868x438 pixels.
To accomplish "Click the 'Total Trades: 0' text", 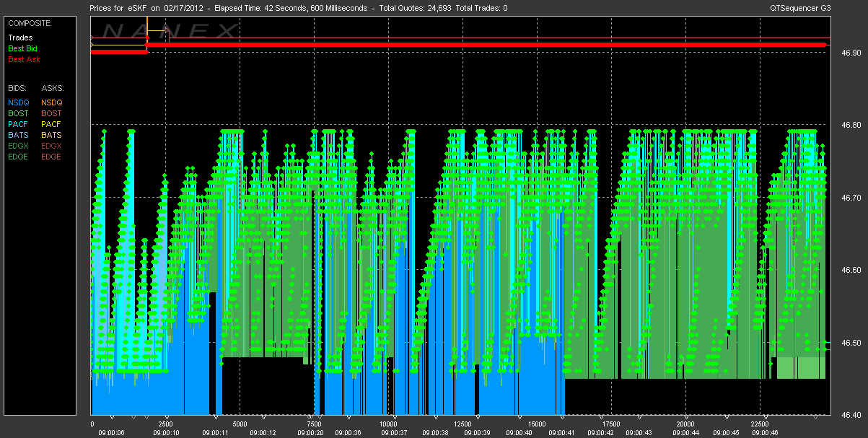I will 482,8.
